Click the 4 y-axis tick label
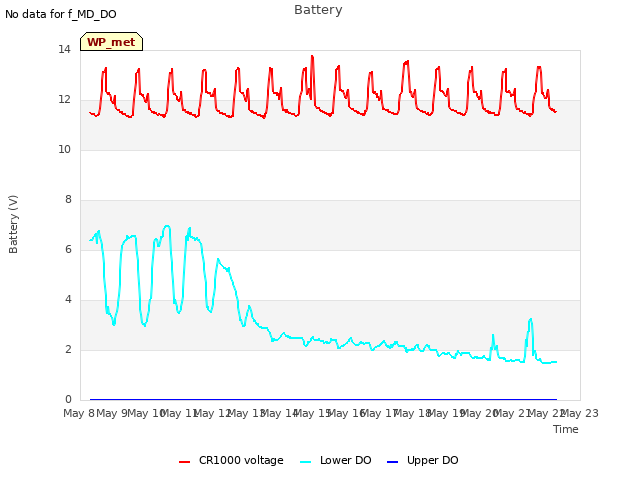640x480 pixels. [x=68, y=299]
